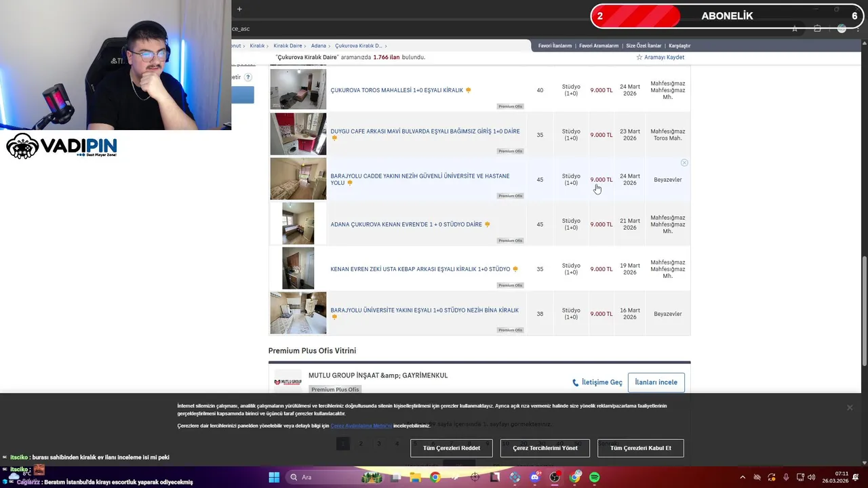View thumbnail of Barajyolu Cadde Yakını listing

[298, 179]
